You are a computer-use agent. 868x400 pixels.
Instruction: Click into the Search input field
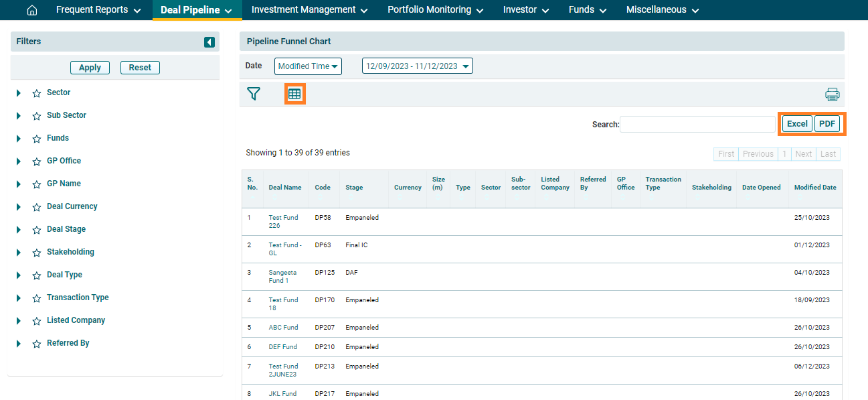point(697,125)
